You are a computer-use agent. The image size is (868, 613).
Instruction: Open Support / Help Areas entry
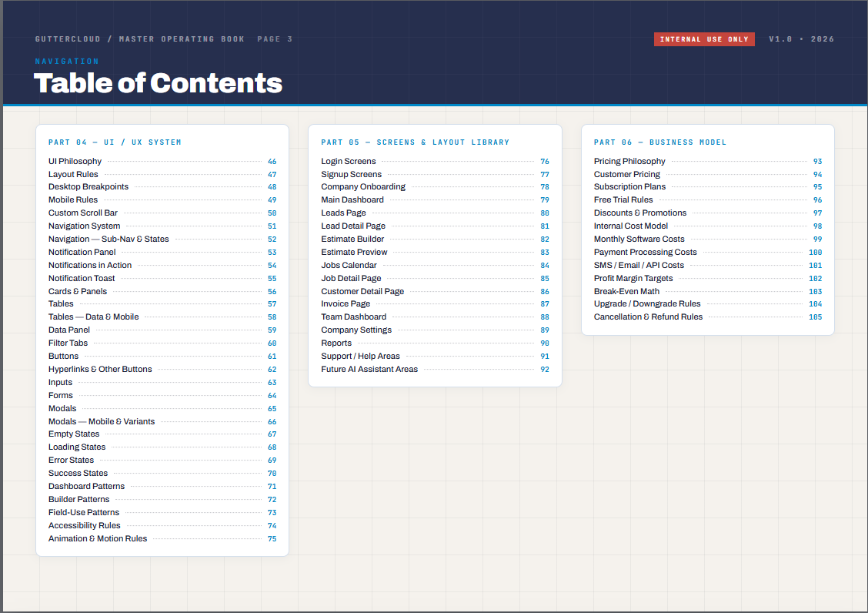click(435, 357)
